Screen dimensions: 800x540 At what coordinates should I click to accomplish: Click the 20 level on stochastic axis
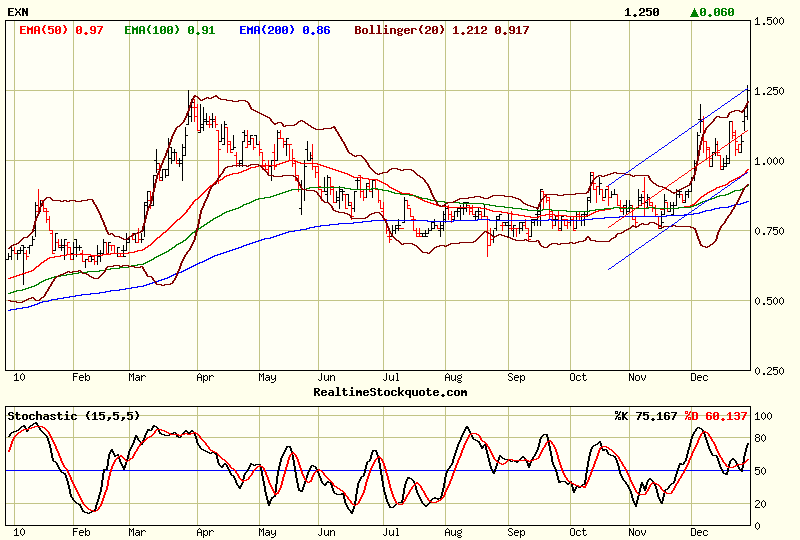point(762,504)
